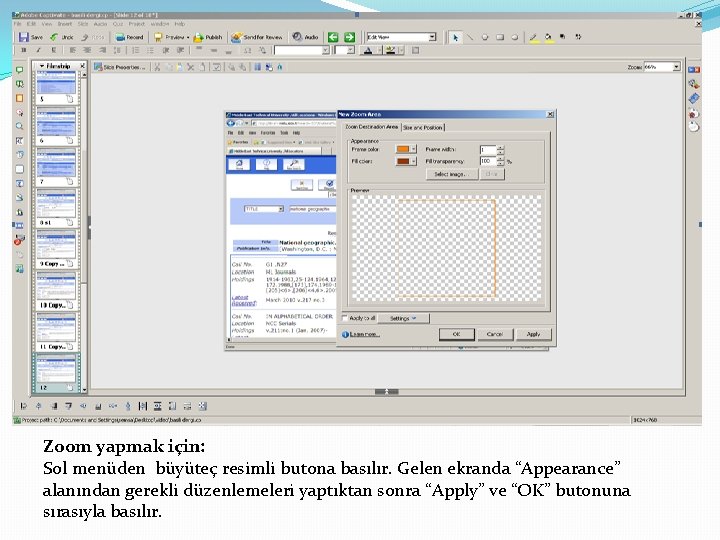Click the Preview toolbar button

click(x=168, y=37)
